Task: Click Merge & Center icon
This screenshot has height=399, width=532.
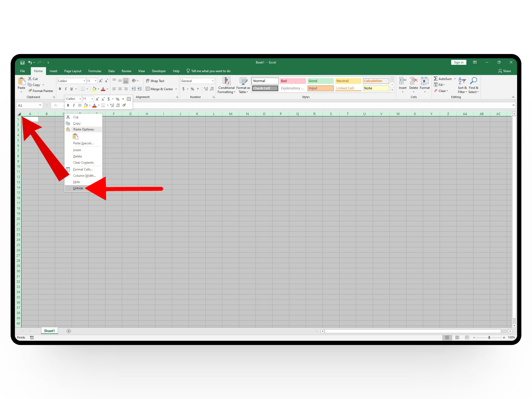Action: [x=148, y=89]
